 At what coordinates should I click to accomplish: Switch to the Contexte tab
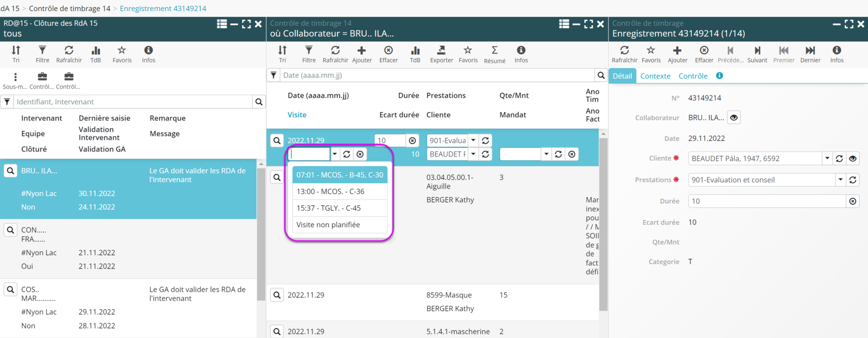tap(655, 76)
